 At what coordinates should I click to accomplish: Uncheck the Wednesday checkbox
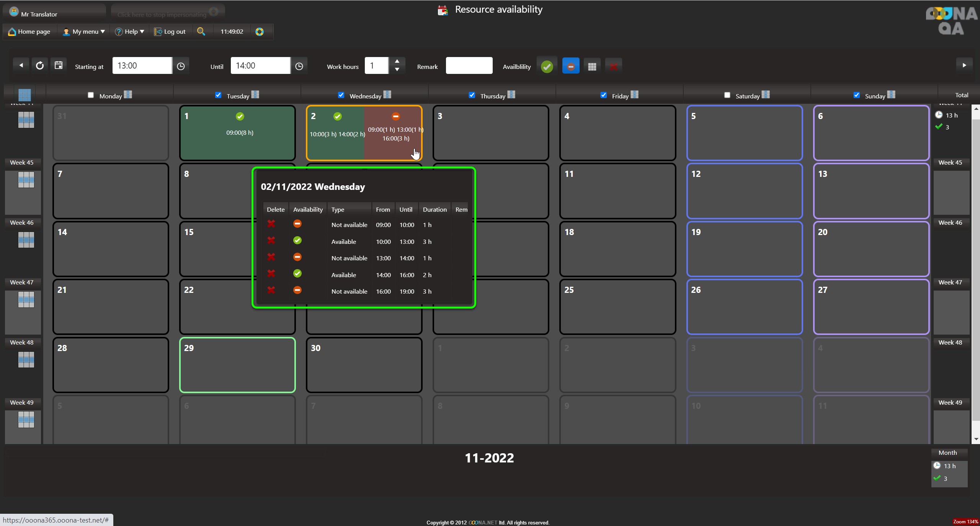[341, 95]
